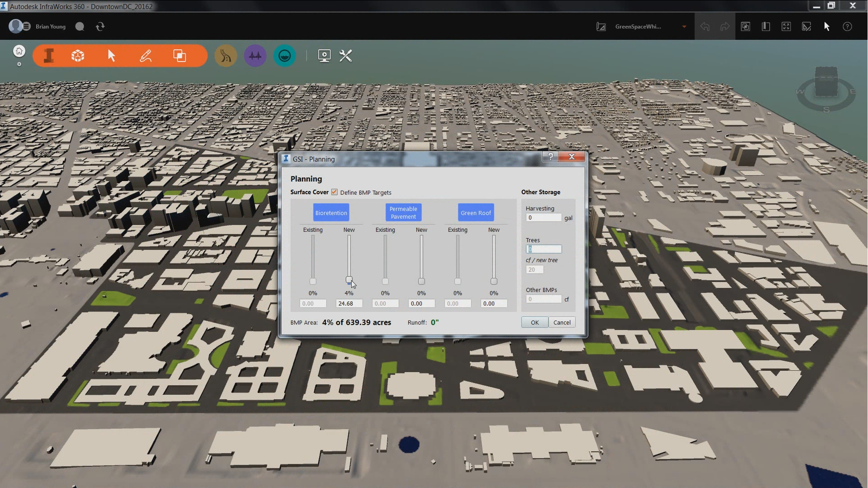This screenshot has width=868, height=488.
Task: Open the settings and utilities wrench icon
Action: click(346, 56)
